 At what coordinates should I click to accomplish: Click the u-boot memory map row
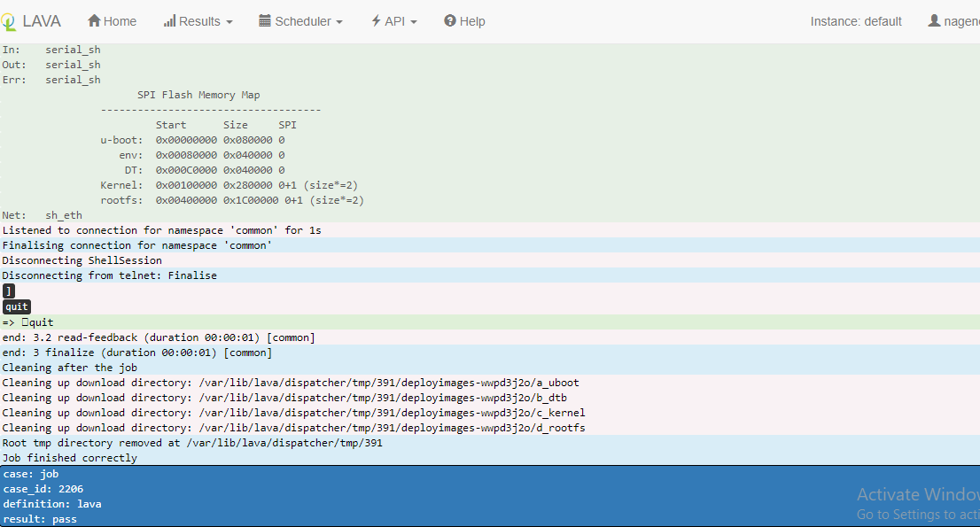point(192,140)
